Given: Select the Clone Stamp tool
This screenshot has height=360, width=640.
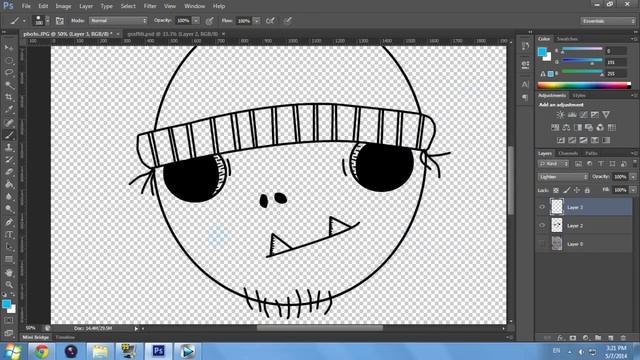Looking at the screenshot, I should 9,147.
